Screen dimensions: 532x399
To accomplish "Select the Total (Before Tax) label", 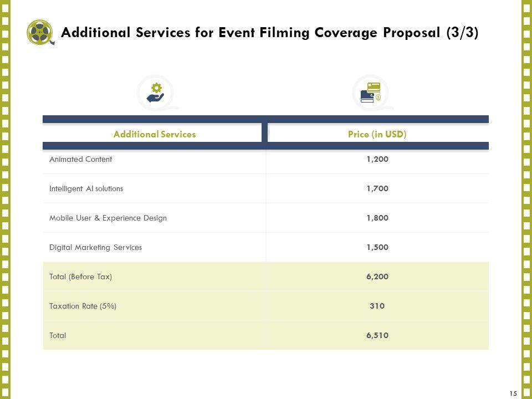I will (x=80, y=277).
